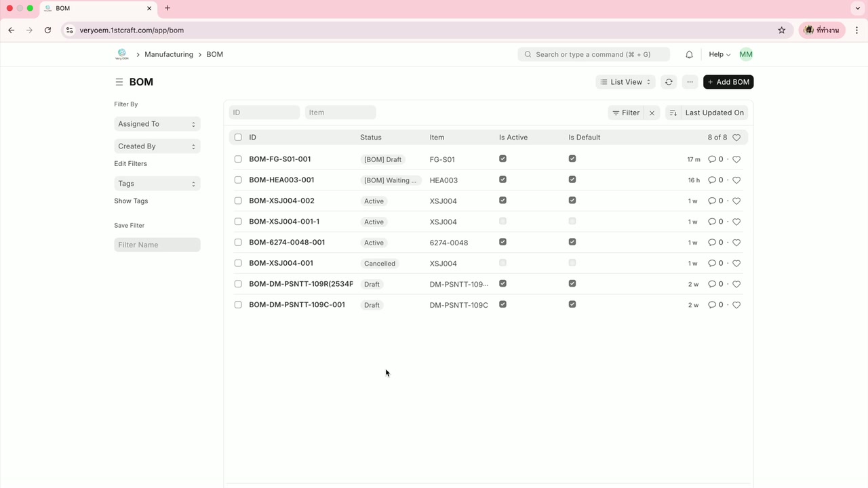Go to Manufacturing breadcrumb

click(169, 54)
